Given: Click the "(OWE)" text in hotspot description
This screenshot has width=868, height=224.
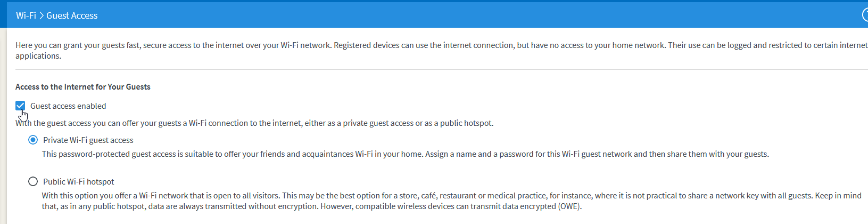Looking at the screenshot, I should click(570, 206).
